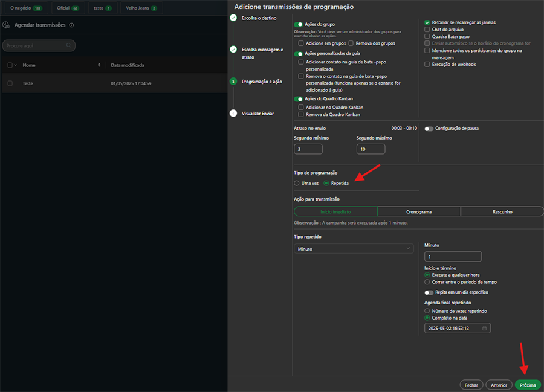Toggle the Ações do grupo switch
Image resolution: width=544 pixels, height=392 pixels.
point(298,24)
